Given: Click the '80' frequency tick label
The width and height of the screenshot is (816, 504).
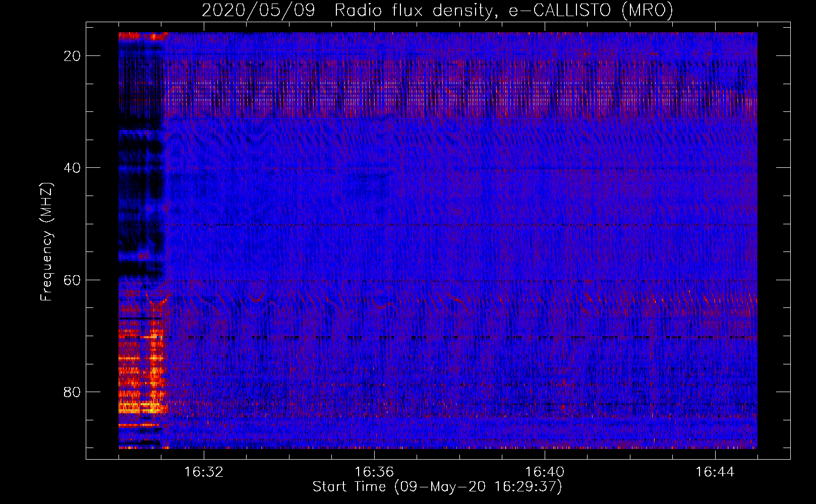Looking at the screenshot, I should [72, 392].
